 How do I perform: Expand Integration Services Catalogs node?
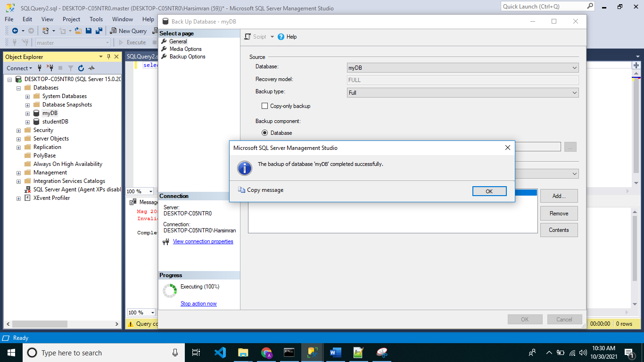pos(18,181)
